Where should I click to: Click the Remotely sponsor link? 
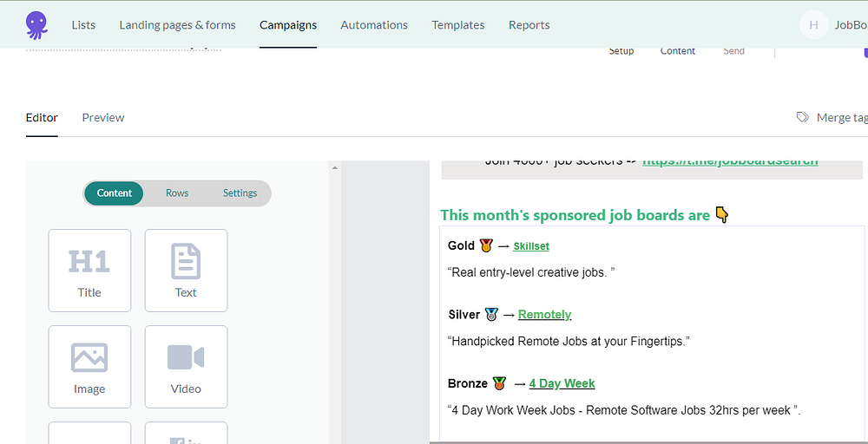pos(544,315)
